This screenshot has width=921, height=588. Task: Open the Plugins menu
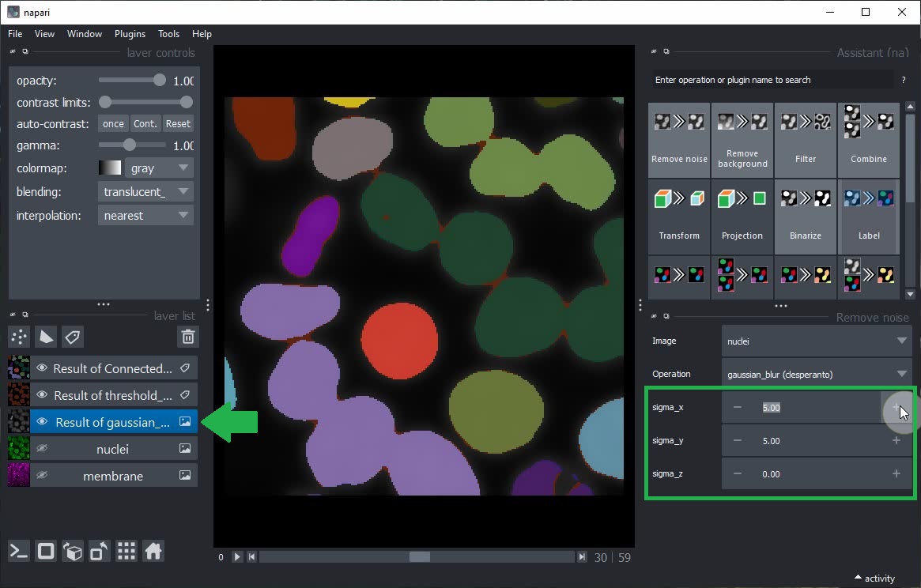(130, 34)
